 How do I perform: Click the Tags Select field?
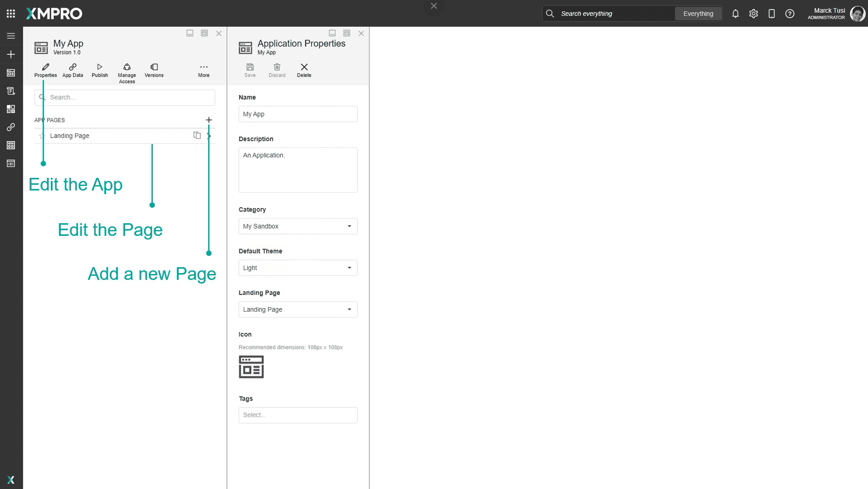point(298,415)
